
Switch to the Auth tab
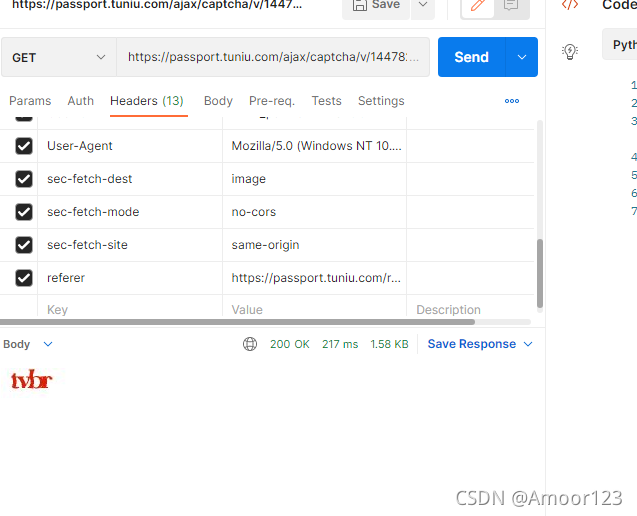[x=80, y=101]
